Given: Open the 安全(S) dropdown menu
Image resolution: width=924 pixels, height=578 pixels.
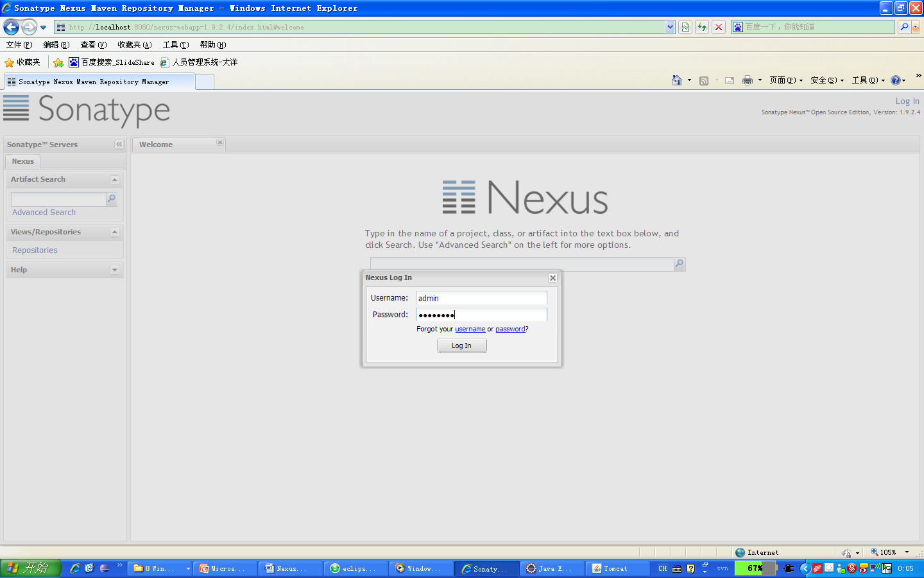Looking at the screenshot, I should click(x=827, y=80).
